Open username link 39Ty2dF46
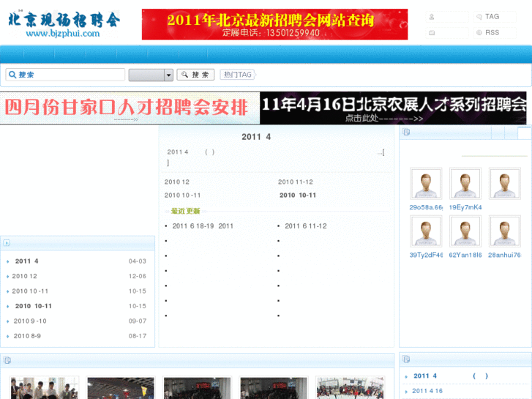 (426, 255)
